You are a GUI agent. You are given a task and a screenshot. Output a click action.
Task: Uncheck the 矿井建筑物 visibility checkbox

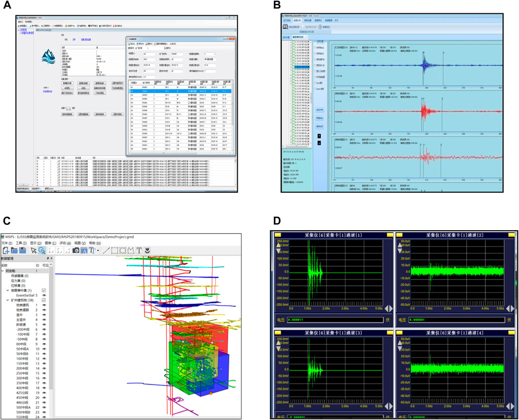click(44, 300)
